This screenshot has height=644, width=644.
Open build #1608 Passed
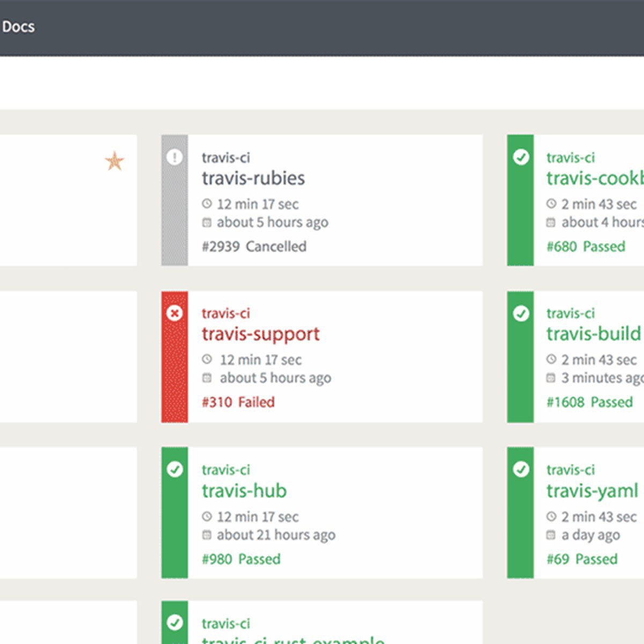pos(590,402)
